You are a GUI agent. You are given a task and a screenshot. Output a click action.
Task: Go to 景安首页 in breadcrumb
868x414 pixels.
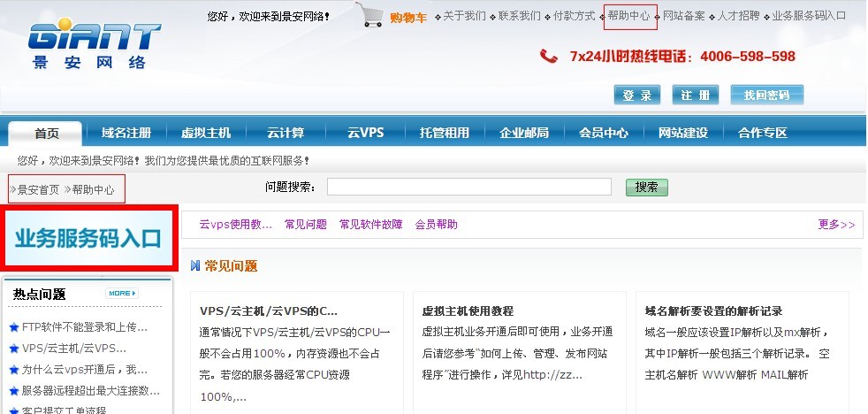pyautogui.click(x=38, y=189)
